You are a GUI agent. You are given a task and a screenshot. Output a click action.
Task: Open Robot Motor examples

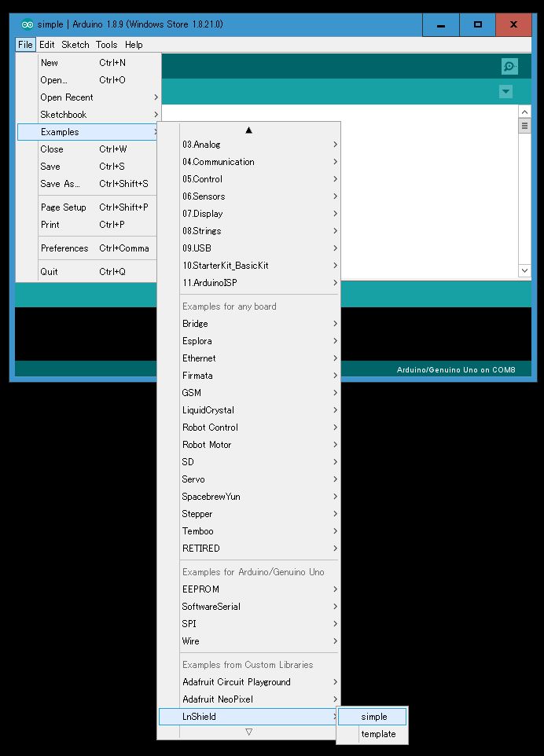pos(249,445)
